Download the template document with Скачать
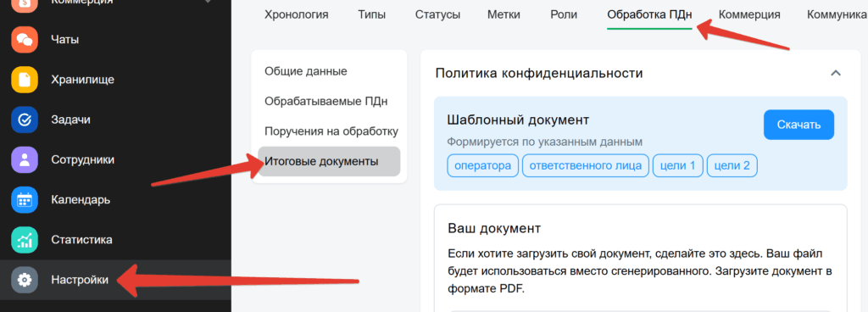Viewport: 868px width, 312px height. tap(798, 125)
